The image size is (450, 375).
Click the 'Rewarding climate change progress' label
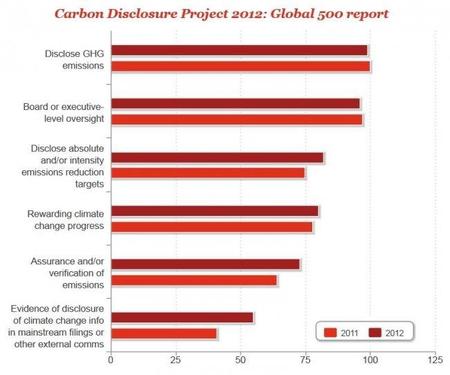click(66, 220)
